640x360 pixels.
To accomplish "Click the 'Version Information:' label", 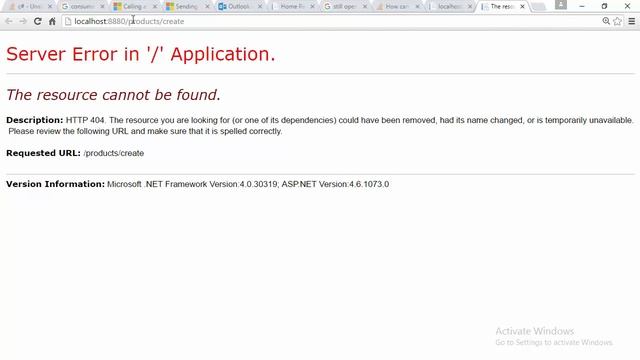I will pos(56,184).
